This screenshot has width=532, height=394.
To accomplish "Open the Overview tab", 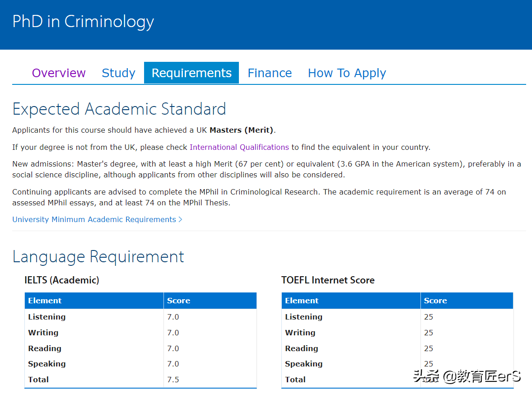I will [59, 73].
